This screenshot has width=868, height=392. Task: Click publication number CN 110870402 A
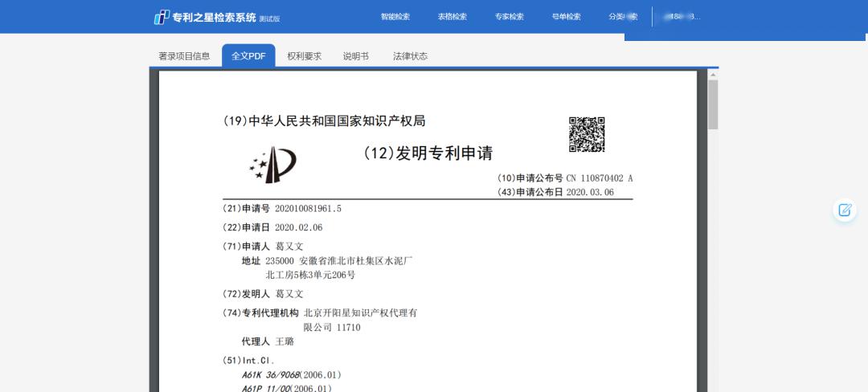600,178
